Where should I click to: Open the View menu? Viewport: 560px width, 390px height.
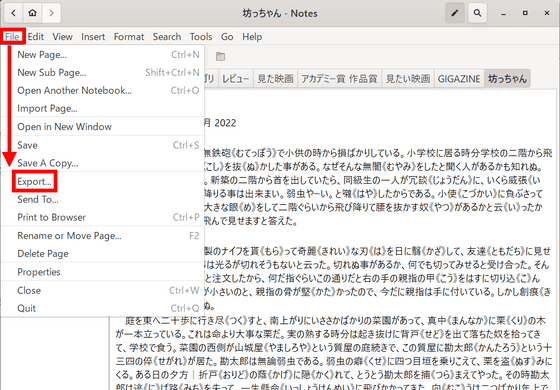62,36
